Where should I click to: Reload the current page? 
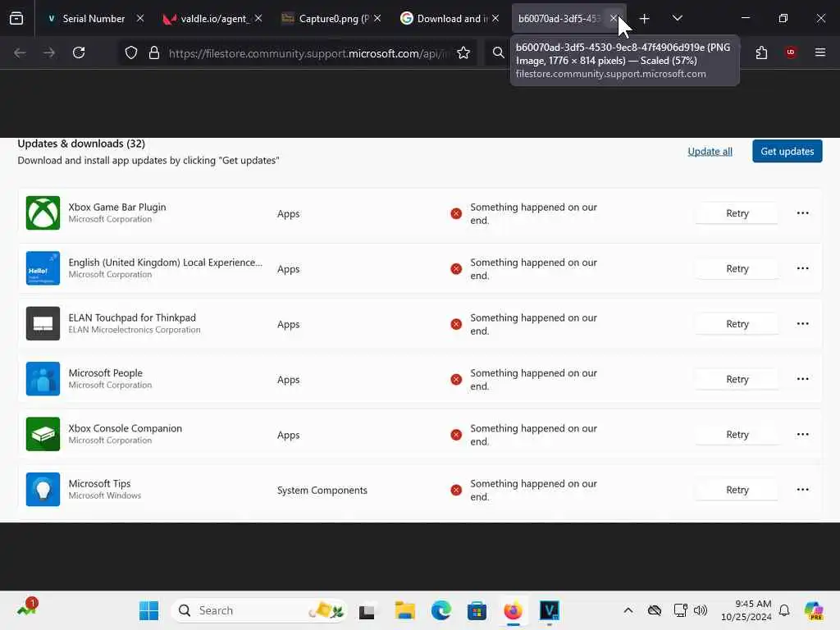(79, 52)
